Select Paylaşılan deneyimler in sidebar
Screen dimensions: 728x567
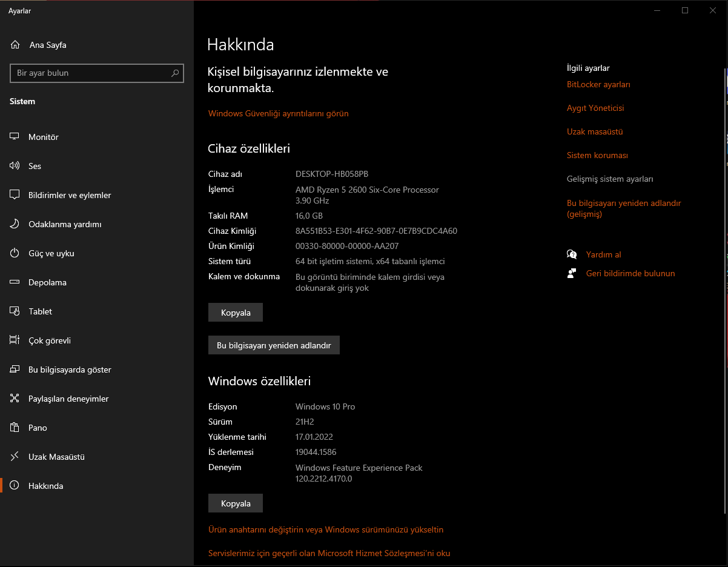pyautogui.click(x=68, y=399)
